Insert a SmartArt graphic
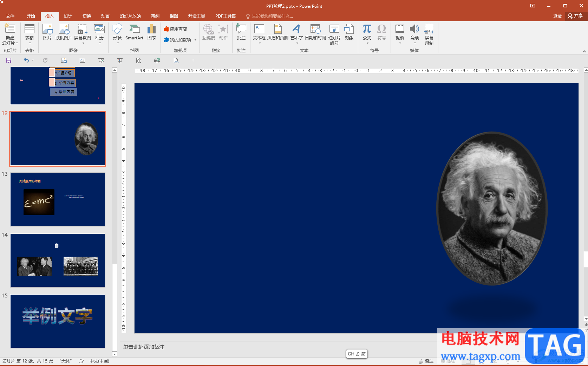 [134, 32]
